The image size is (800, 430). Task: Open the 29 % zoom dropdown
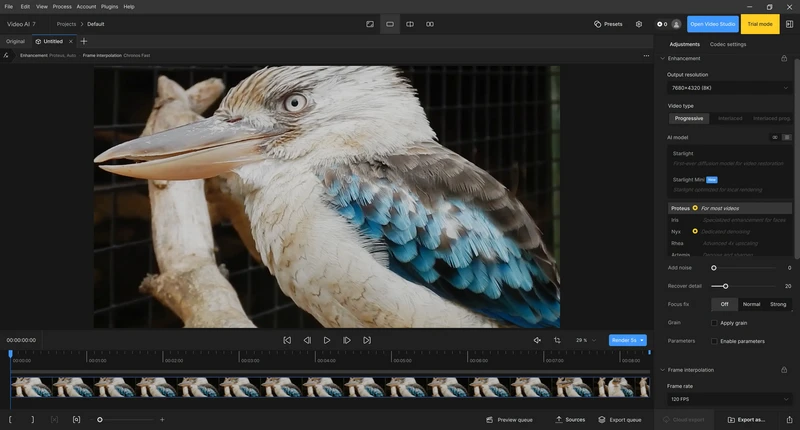tap(586, 340)
